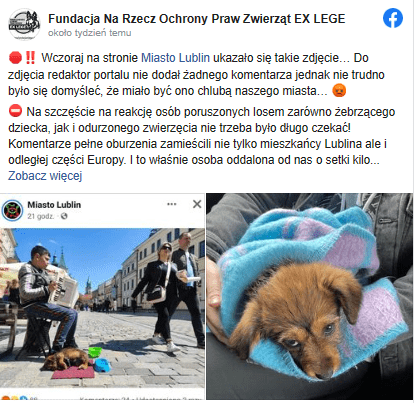This screenshot has height=403, width=415.
Task: Click the no-entry emoji before 'Na szczęście'
Action: tap(15, 111)
